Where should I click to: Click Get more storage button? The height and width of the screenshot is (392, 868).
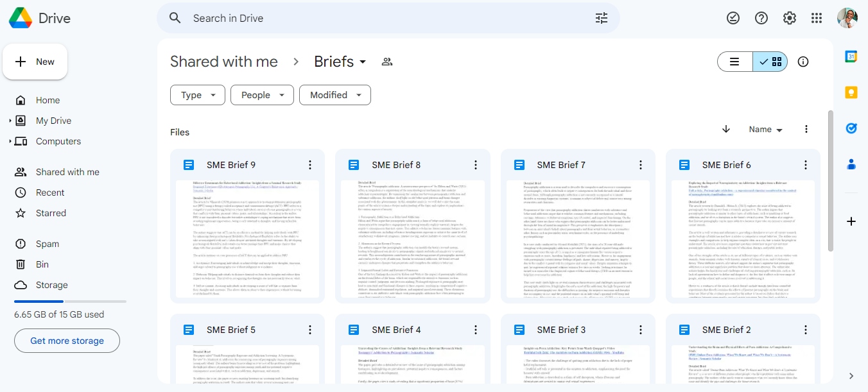pos(67,341)
